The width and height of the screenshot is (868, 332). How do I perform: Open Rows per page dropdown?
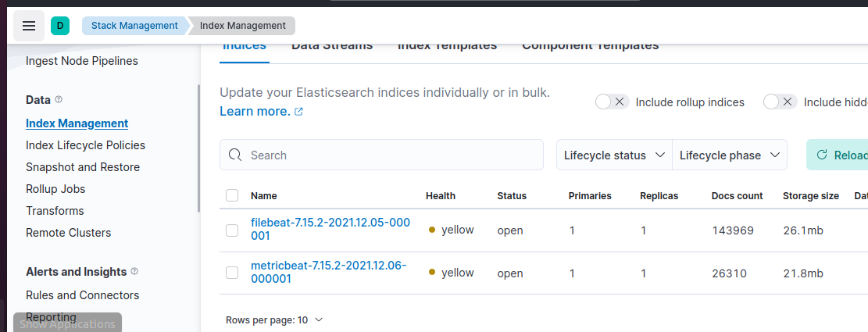274,320
